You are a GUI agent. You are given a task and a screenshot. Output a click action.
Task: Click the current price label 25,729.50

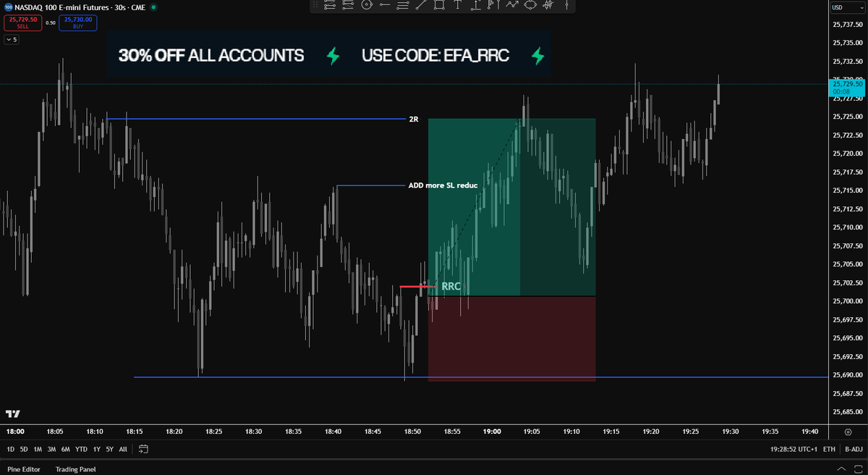tap(848, 88)
